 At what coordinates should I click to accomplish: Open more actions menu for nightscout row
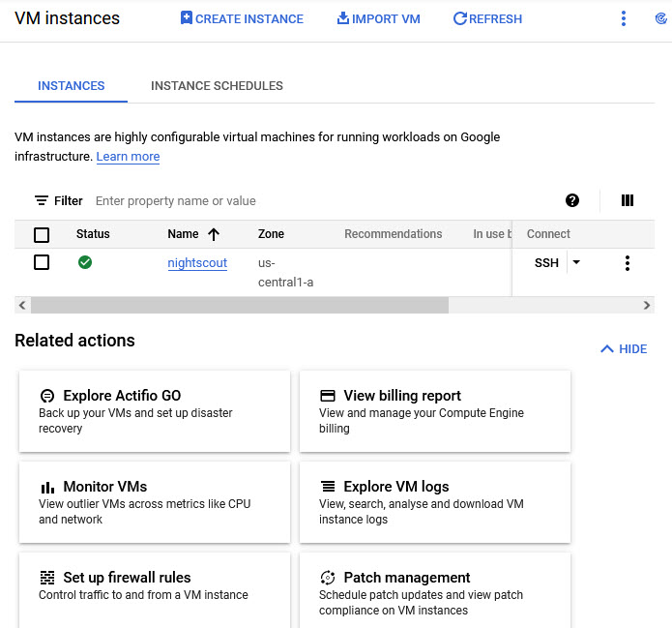pos(628,263)
